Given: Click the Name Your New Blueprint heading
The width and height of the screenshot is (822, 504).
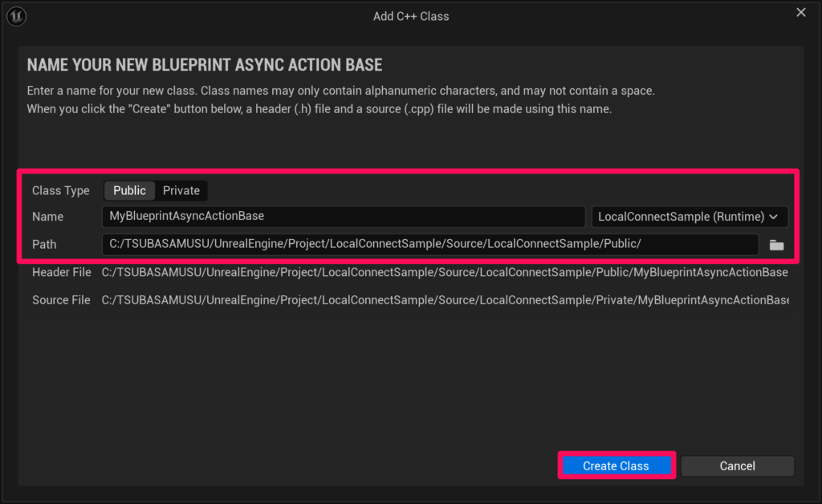Looking at the screenshot, I should coord(205,65).
